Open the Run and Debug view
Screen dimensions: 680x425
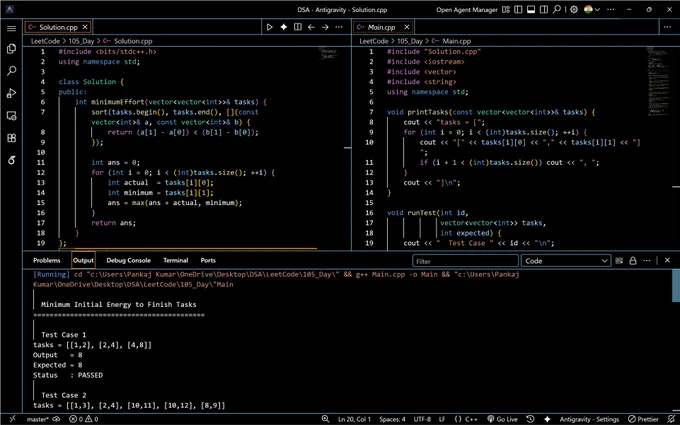pos(11,93)
